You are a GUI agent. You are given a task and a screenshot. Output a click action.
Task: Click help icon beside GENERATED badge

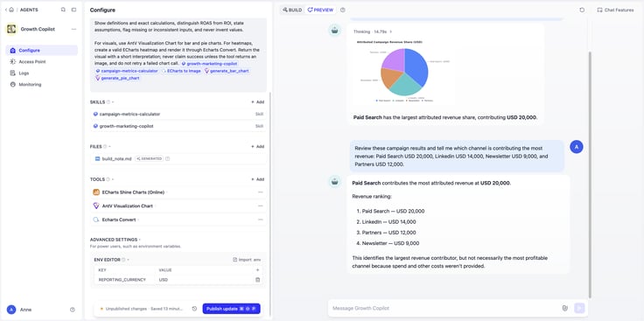pos(168,158)
